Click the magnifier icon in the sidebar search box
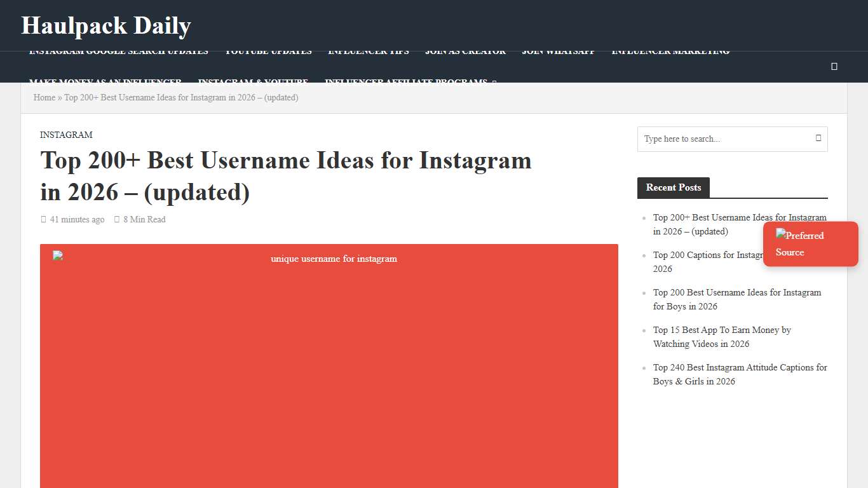This screenshot has height=488, width=868. coord(818,139)
